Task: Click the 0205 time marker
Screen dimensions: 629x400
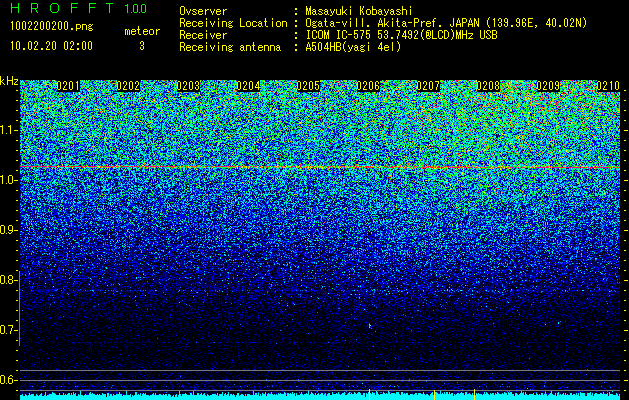Action: click(x=308, y=86)
